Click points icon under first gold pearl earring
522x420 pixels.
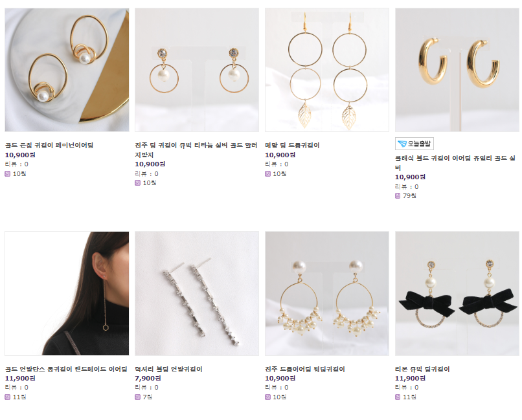click(x=8, y=173)
